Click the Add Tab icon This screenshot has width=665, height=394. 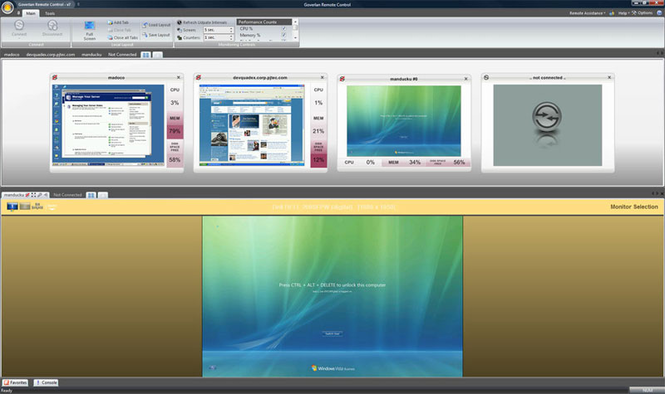pos(110,22)
